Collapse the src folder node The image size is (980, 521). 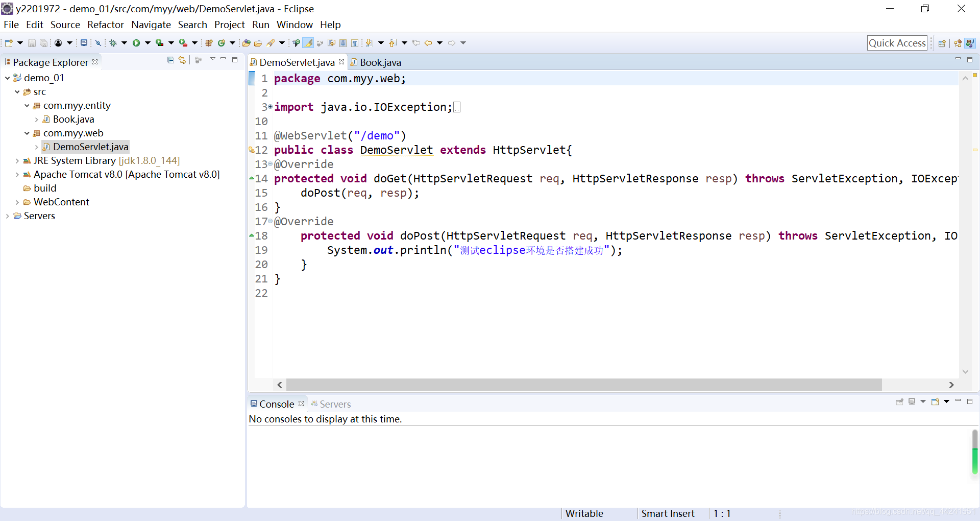[x=17, y=92]
